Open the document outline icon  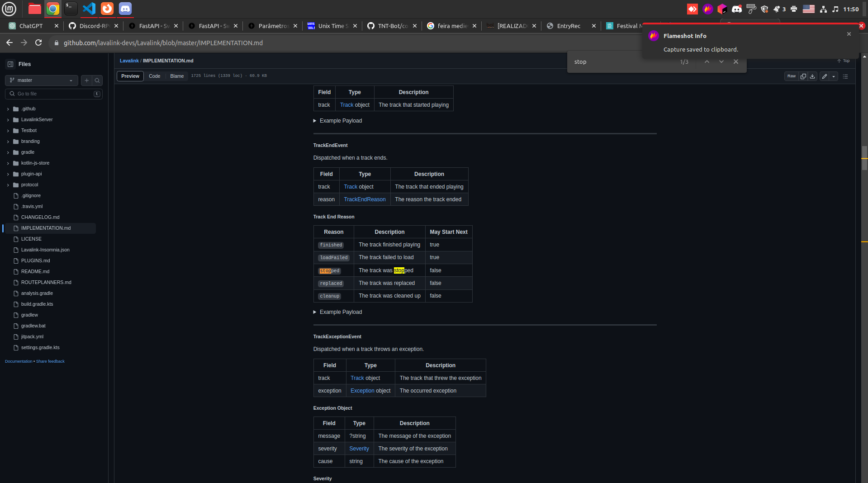845,76
